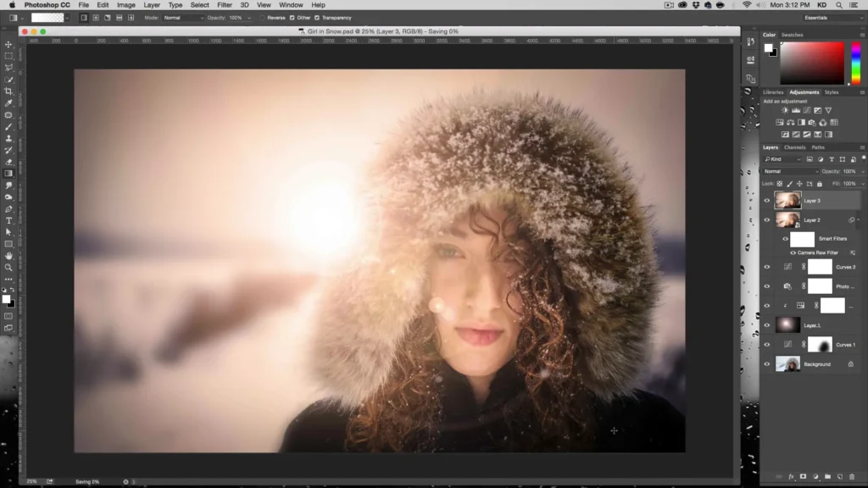Image resolution: width=868 pixels, height=488 pixels.
Task: Select the Brush tool
Action: [x=8, y=127]
